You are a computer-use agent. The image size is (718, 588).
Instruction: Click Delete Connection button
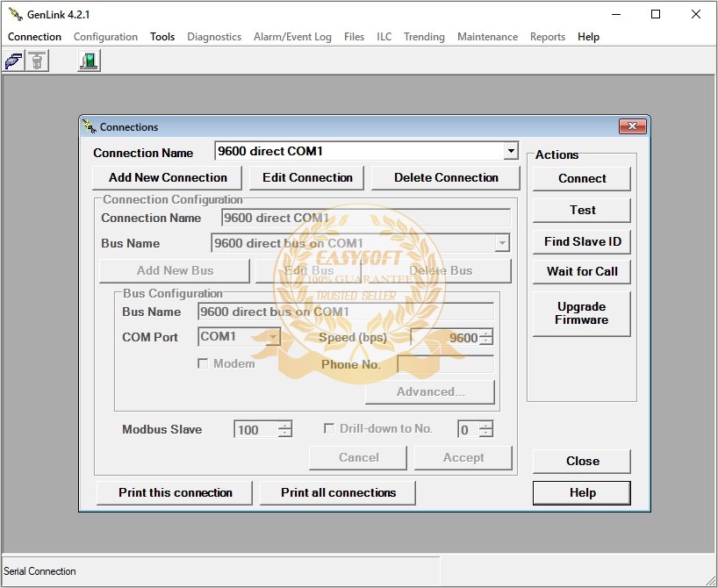[x=446, y=177]
